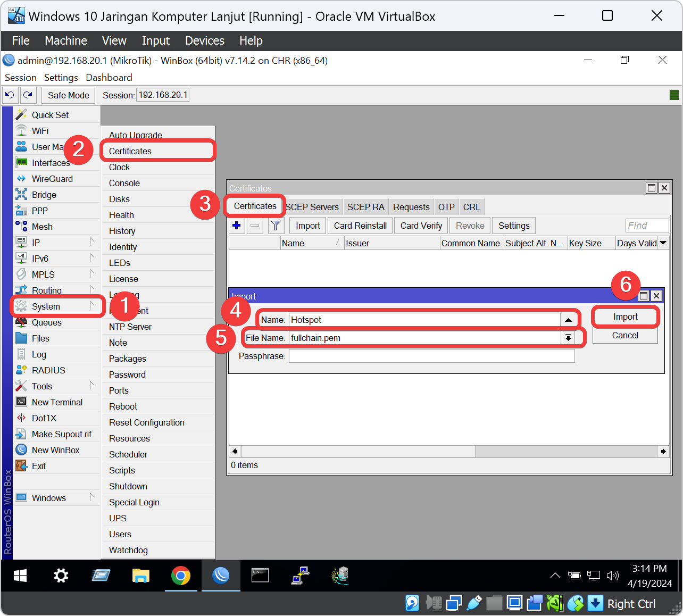Click Import in Certificates toolbar
Viewport: 683px width, 616px height.
[308, 226]
